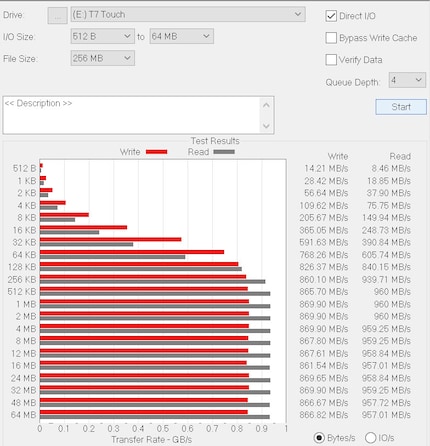The width and height of the screenshot is (430, 446).
Task: Open the File Size 256 MB dropdown
Action: (x=103, y=58)
